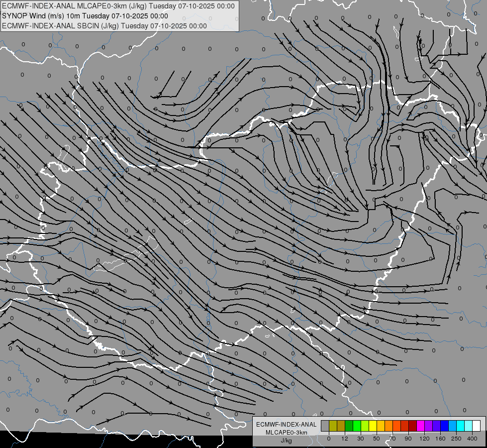Select the pure blue legend swatch
The height and width of the screenshot is (448, 487).
coord(444,426)
